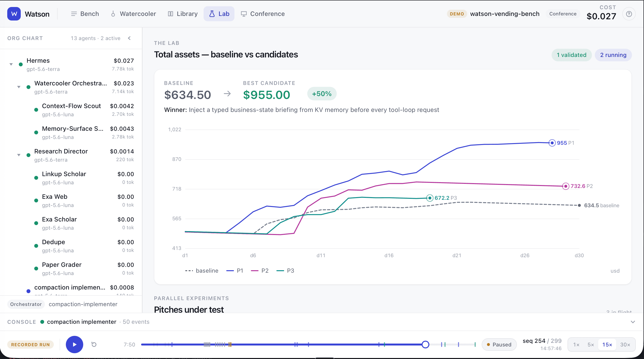Click the RECORDED RUN badge
The height and width of the screenshot is (359, 644).
click(30, 345)
